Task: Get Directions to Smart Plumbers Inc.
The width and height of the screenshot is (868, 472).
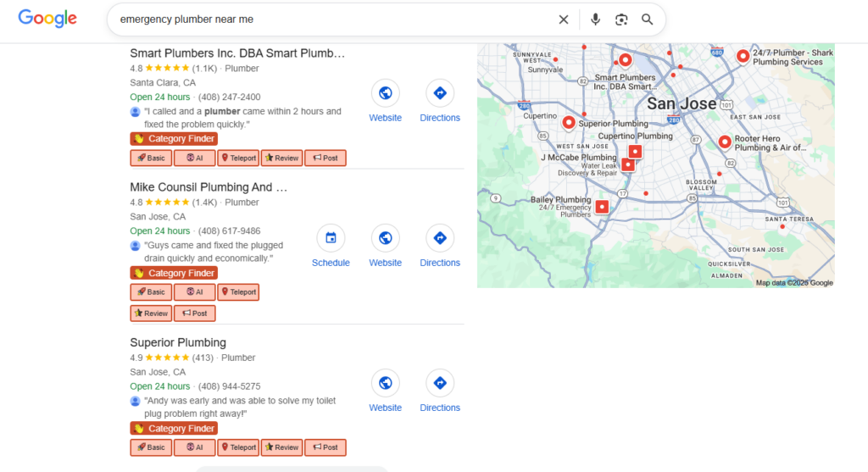Action: pos(440,93)
